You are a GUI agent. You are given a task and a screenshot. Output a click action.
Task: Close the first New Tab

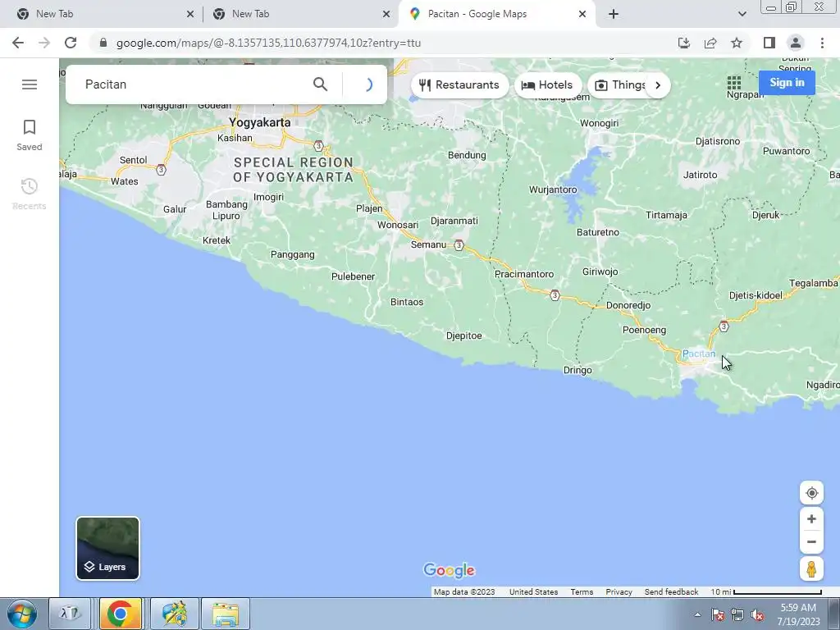point(190,14)
